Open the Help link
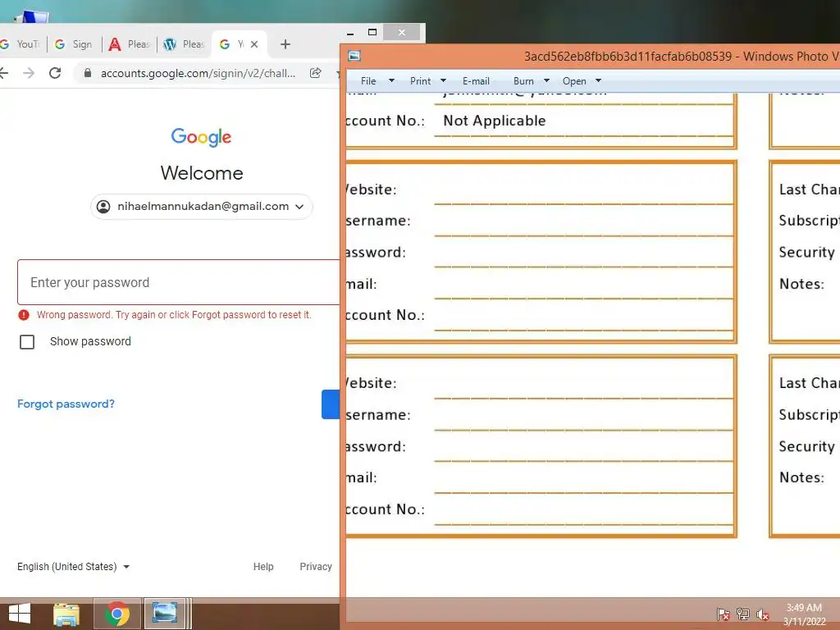This screenshot has width=840, height=630. coord(263,567)
